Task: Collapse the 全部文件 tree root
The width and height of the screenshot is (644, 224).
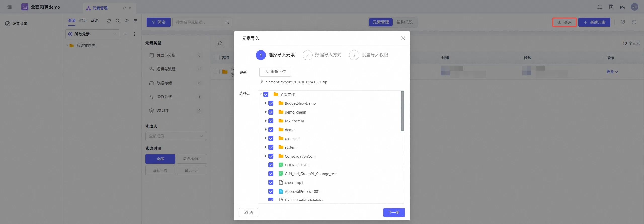Action: point(261,94)
